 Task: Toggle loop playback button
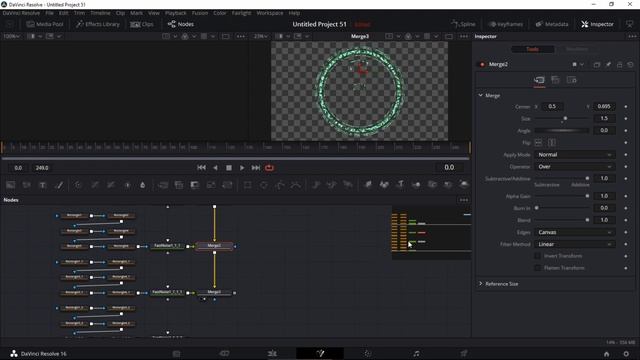[x=269, y=168]
